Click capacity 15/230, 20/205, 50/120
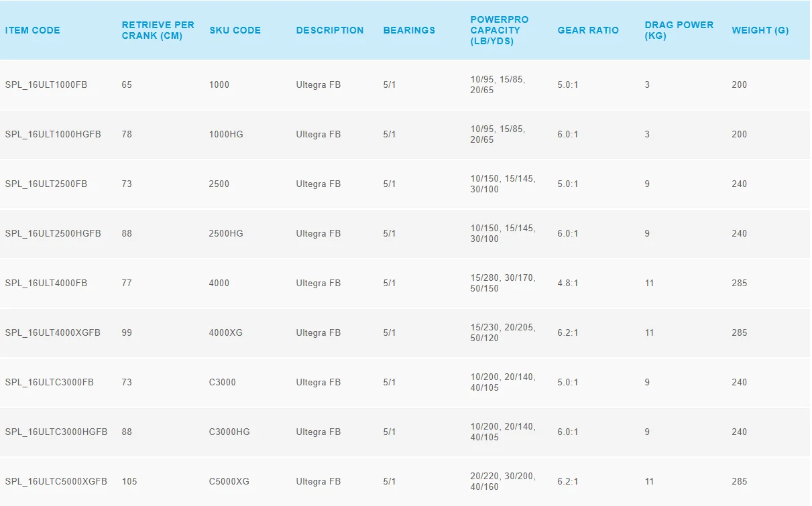Image resolution: width=812 pixels, height=506 pixels. [503, 332]
